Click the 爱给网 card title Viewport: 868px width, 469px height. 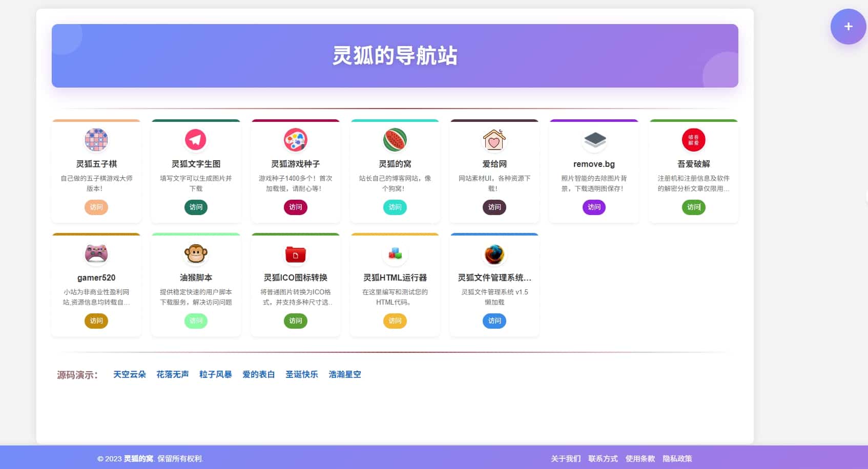[x=494, y=164]
